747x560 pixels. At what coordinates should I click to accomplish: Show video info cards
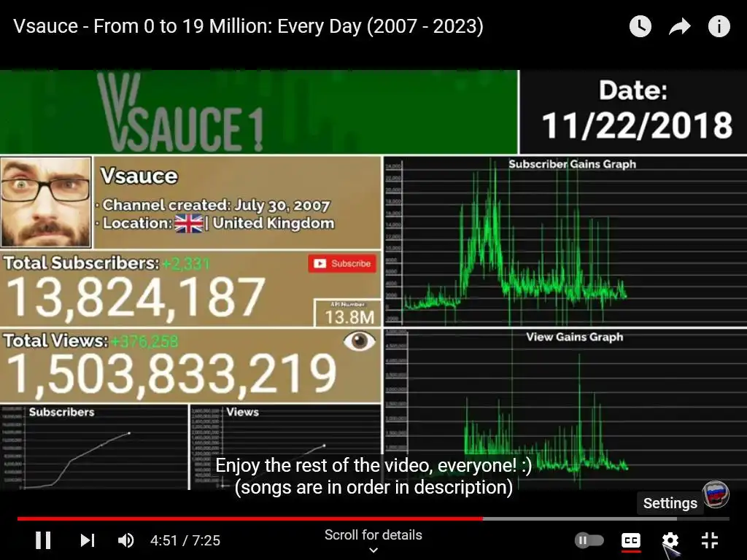tap(719, 26)
